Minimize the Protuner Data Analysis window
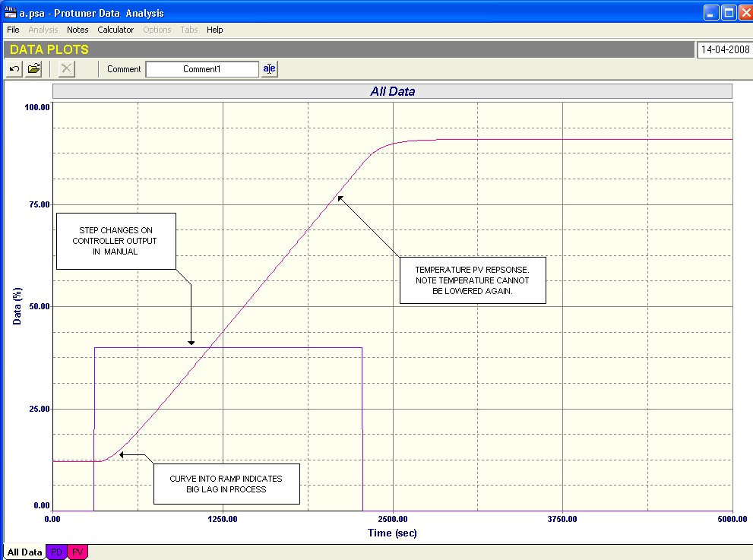 click(711, 13)
